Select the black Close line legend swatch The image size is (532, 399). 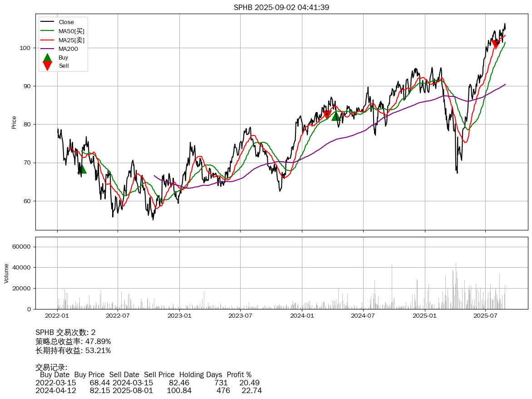[47, 22]
